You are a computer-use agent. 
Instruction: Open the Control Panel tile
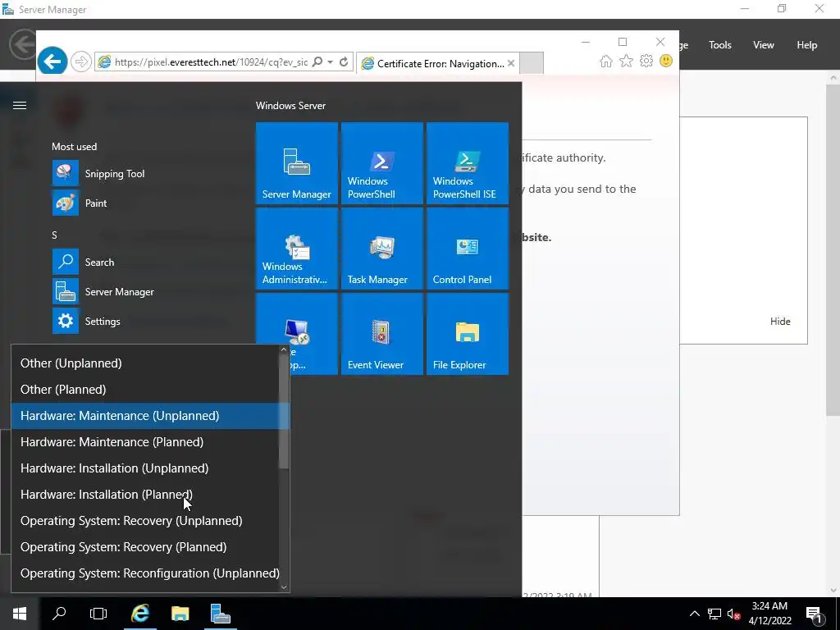tap(467, 249)
